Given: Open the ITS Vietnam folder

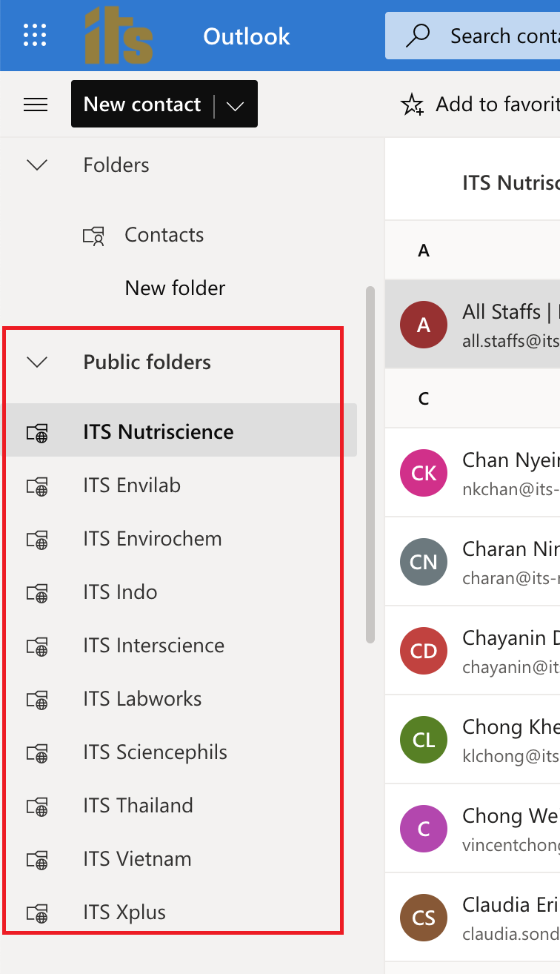Looking at the screenshot, I should pos(137,859).
